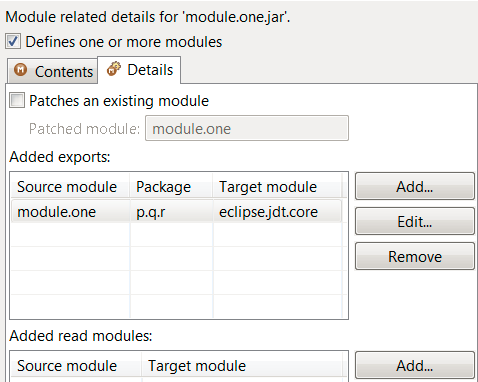Remove the selected added export

(415, 256)
